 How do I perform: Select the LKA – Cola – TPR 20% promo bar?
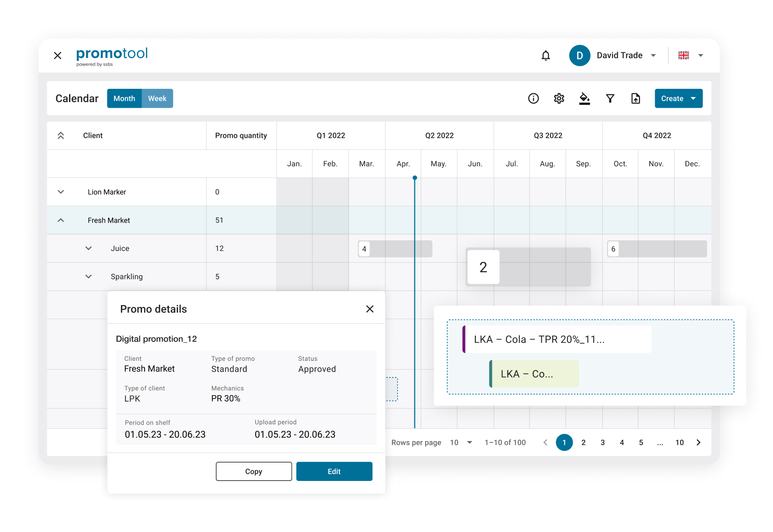(557, 339)
